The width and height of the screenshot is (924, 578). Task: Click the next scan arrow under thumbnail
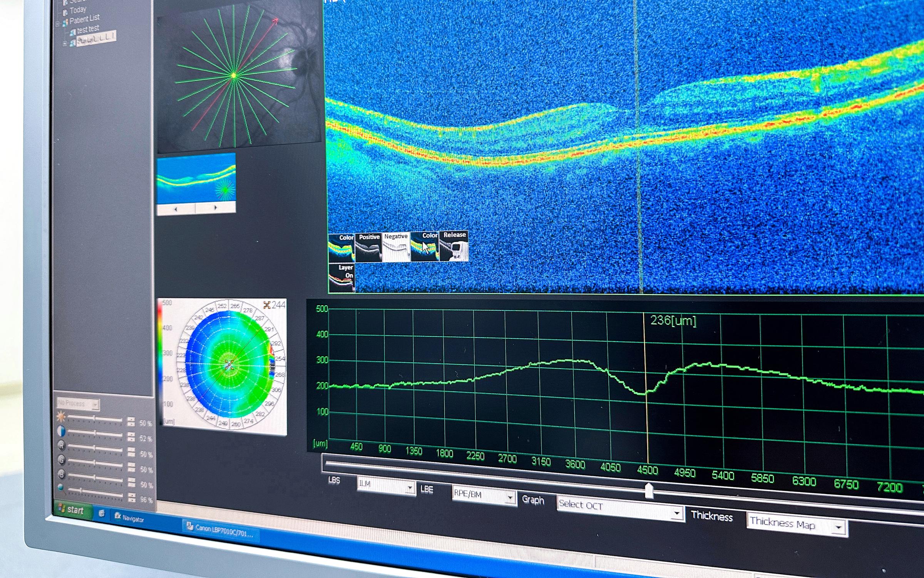pyautogui.click(x=216, y=208)
